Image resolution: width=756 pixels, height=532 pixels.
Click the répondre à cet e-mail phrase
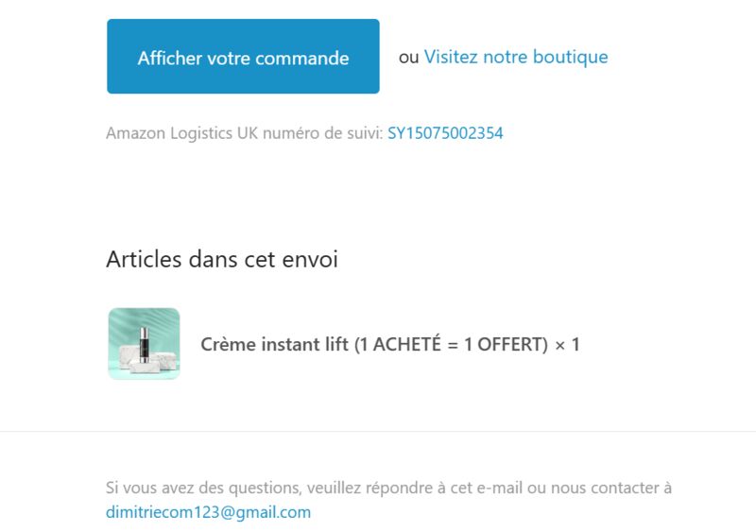click(x=443, y=488)
